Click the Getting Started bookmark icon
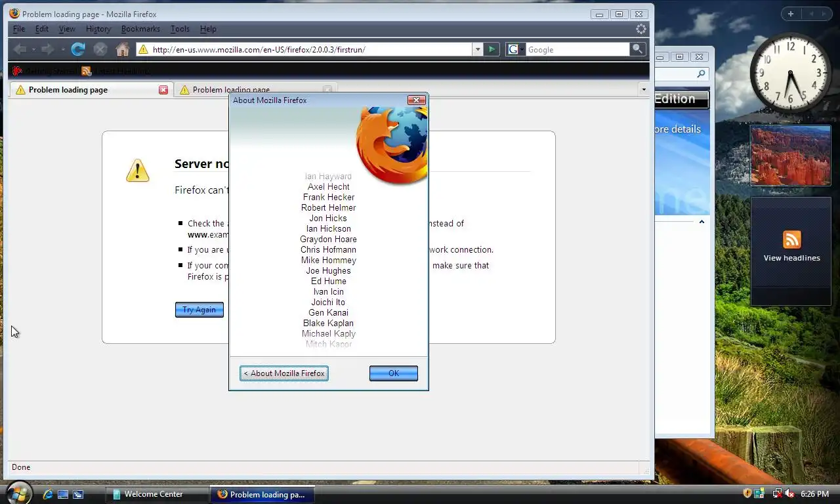The image size is (840, 504). [17, 71]
